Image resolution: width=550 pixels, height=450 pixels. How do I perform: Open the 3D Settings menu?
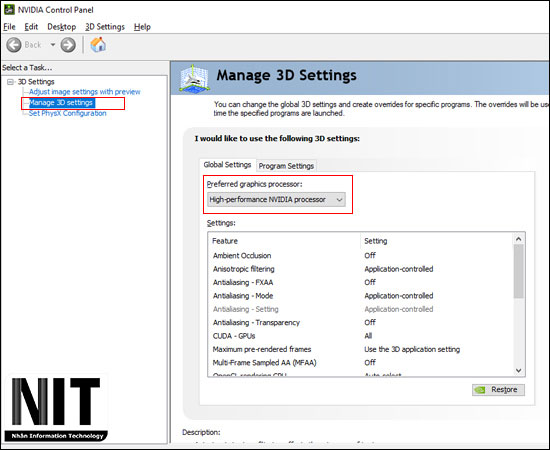[105, 27]
